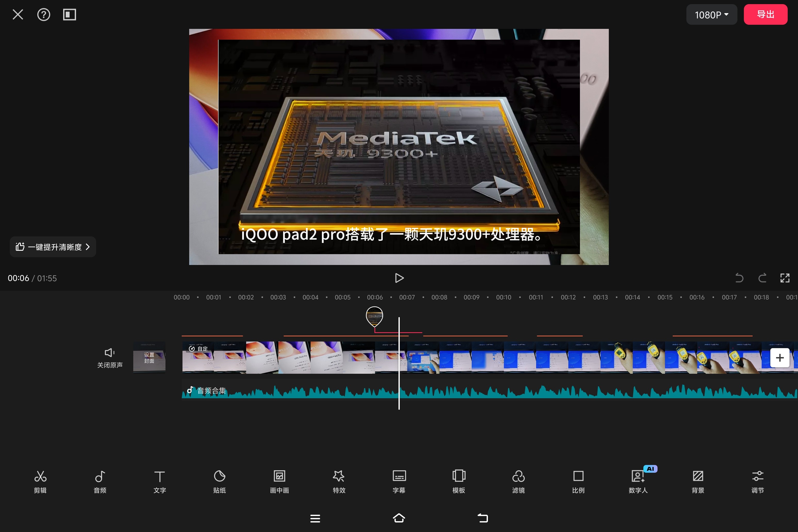The width and height of the screenshot is (798, 532).
Task: Open the 音频 audio tool
Action: click(100, 481)
